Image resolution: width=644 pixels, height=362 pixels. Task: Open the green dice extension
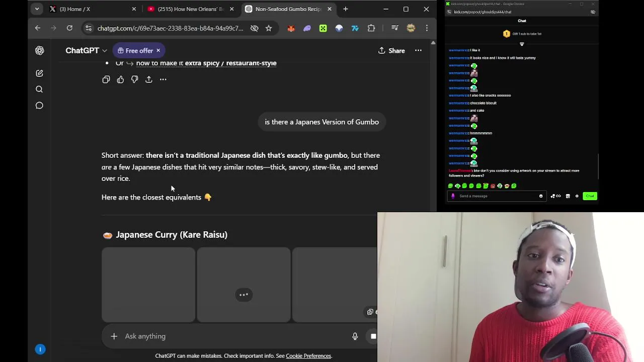pos(323,29)
